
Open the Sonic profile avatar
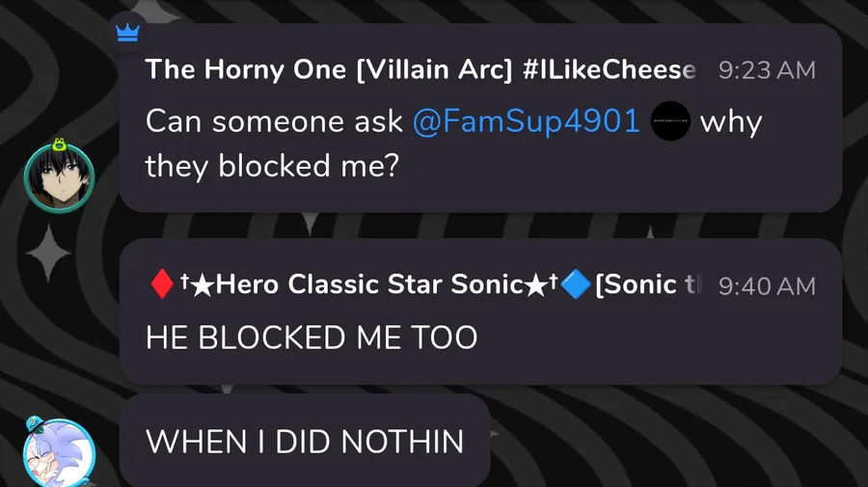pyautogui.click(x=59, y=454)
